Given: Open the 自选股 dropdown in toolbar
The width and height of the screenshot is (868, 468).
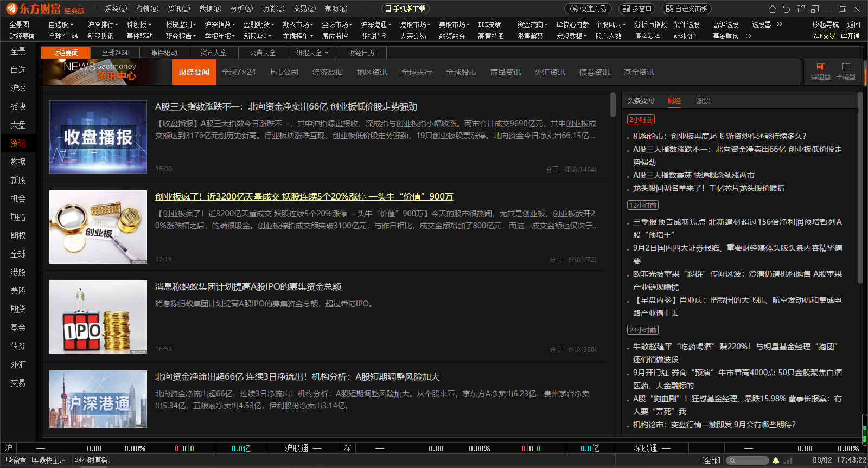Looking at the screenshot, I should [61, 24].
